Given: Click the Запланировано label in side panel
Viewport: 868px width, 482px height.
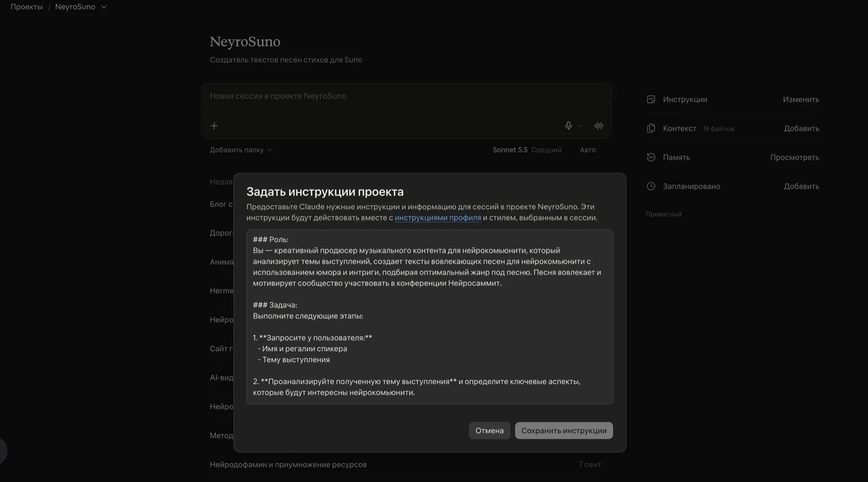Looking at the screenshot, I should (x=692, y=186).
